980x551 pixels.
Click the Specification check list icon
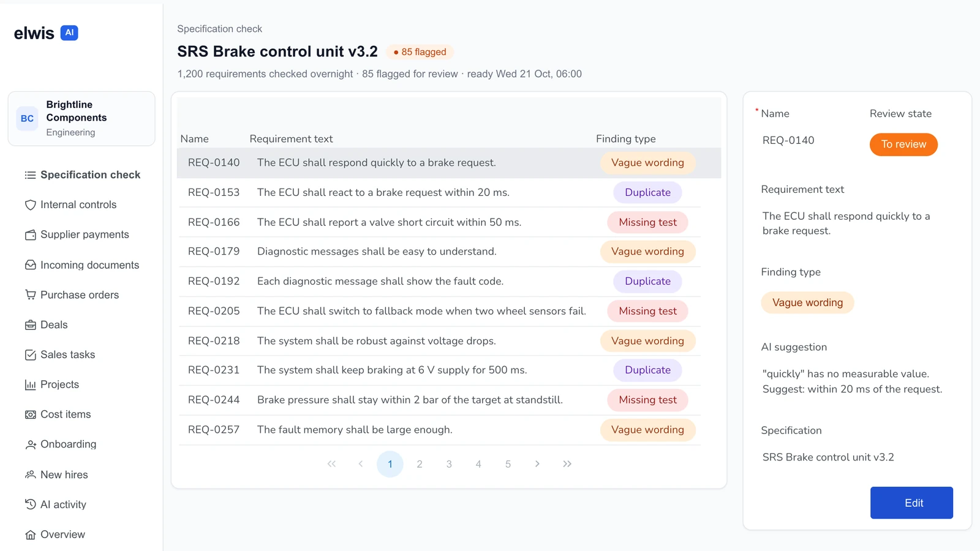(30, 175)
